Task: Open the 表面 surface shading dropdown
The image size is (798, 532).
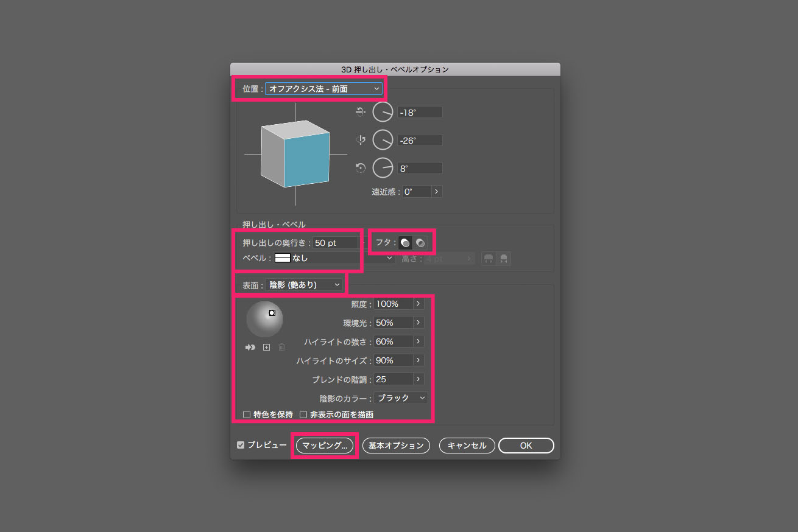Action: click(x=305, y=284)
